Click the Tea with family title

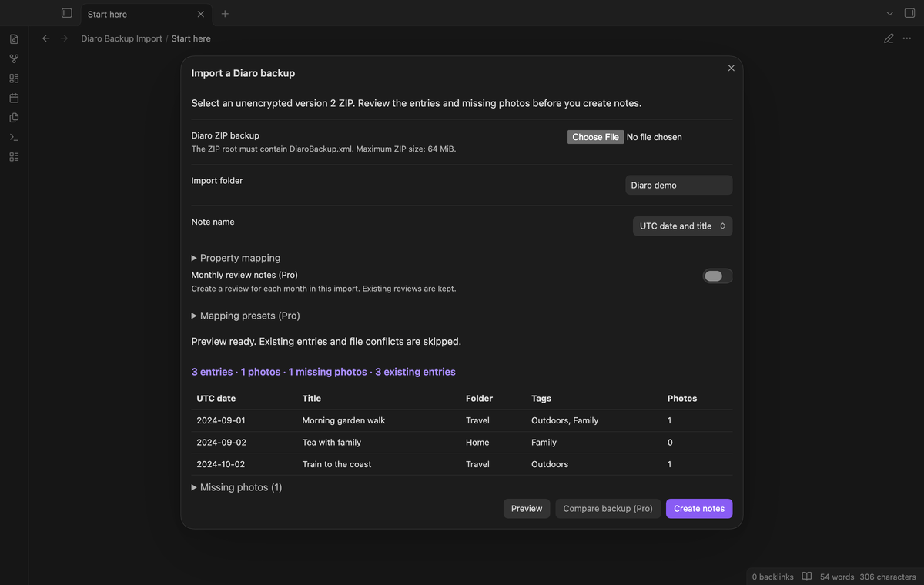pos(332,443)
